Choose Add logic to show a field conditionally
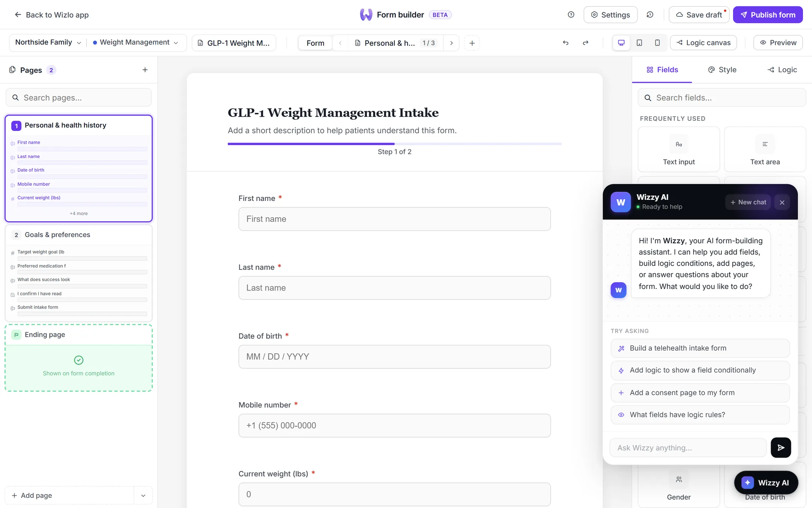 (x=700, y=370)
